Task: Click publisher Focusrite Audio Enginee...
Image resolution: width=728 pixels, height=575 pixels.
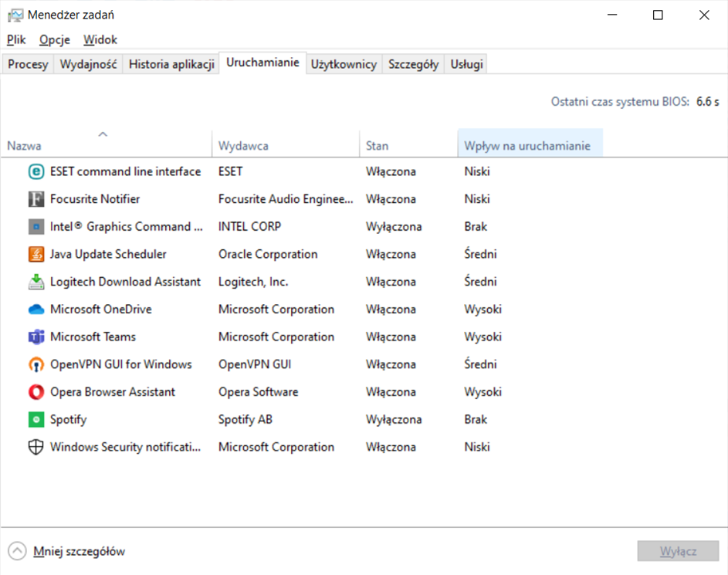Action: 286,199
